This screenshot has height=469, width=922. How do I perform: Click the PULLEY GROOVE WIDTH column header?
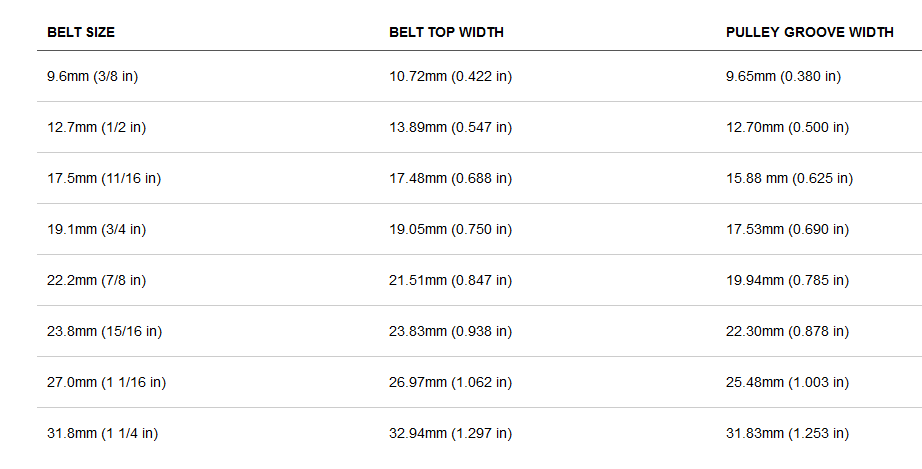tap(810, 32)
